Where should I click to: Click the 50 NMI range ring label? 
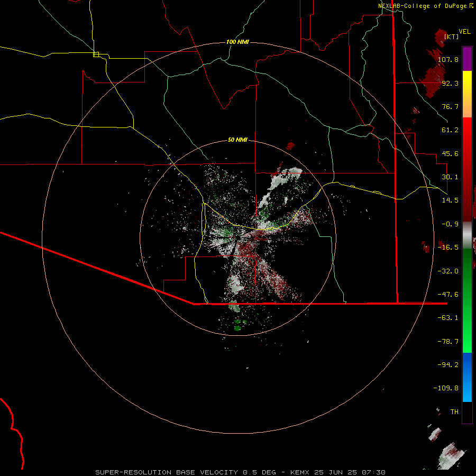[x=237, y=140]
